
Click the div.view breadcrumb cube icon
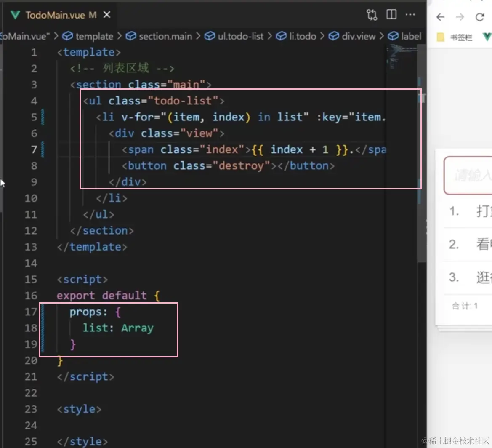[334, 36]
